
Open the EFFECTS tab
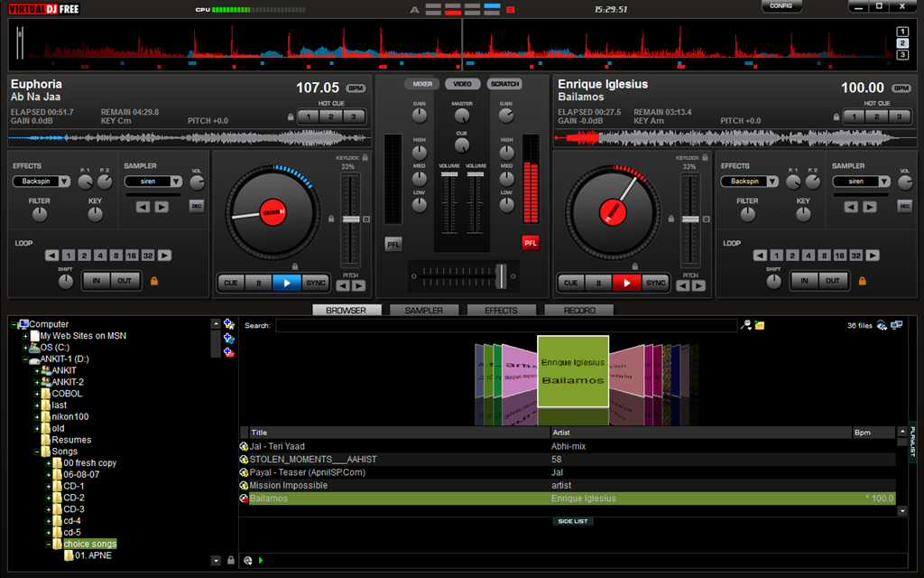click(x=502, y=311)
